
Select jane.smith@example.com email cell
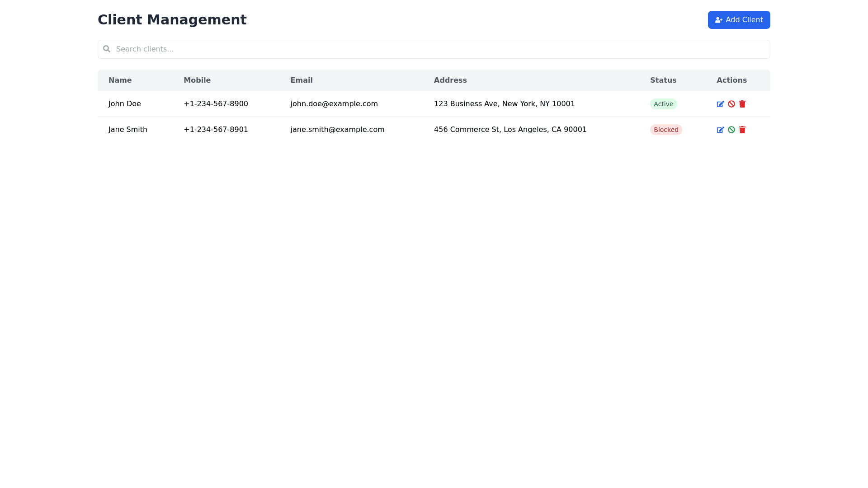pos(337,130)
